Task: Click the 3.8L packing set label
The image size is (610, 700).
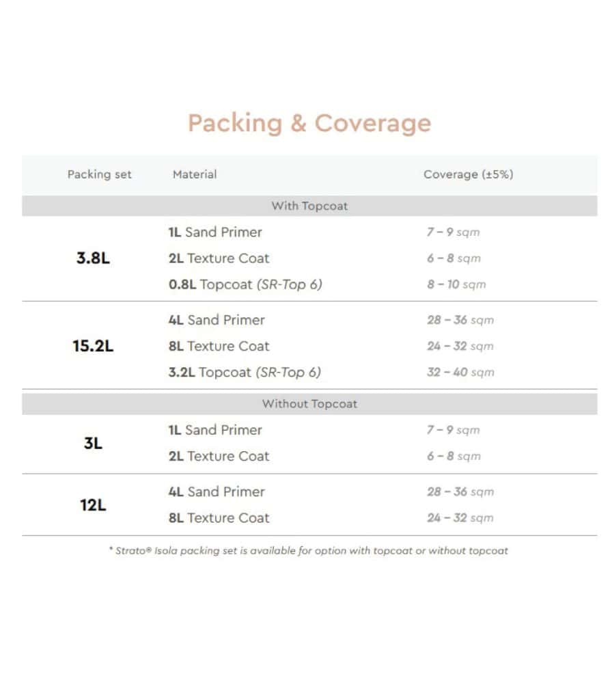Action: [93, 258]
